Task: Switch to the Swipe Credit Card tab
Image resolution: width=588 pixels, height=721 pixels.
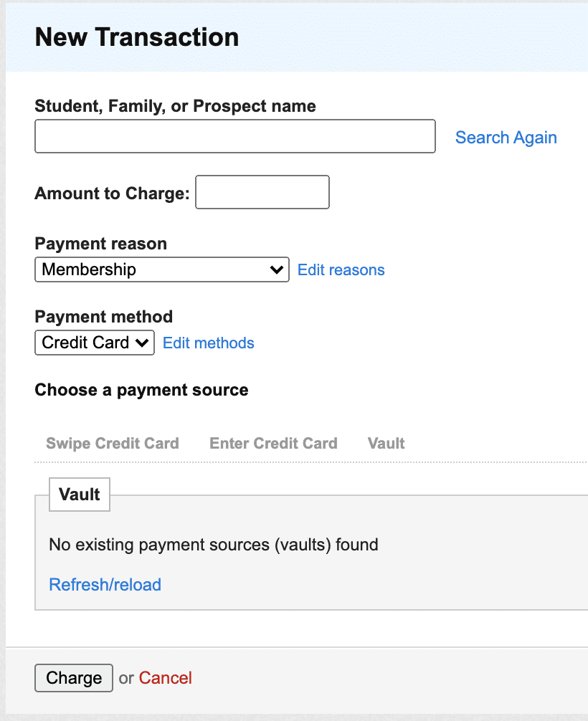Action: tap(113, 443)
